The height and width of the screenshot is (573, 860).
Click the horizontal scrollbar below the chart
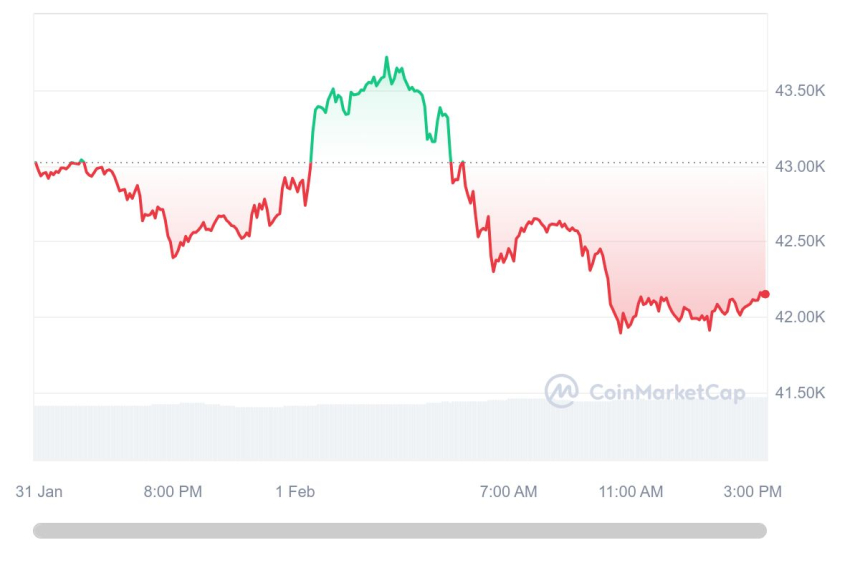(x=400, y=531)
